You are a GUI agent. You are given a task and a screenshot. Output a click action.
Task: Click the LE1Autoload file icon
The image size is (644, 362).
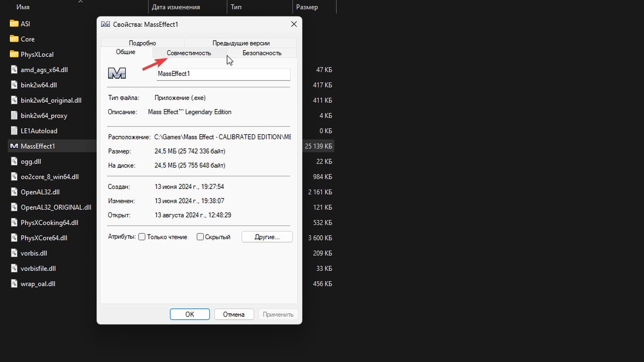click(14, 130)
